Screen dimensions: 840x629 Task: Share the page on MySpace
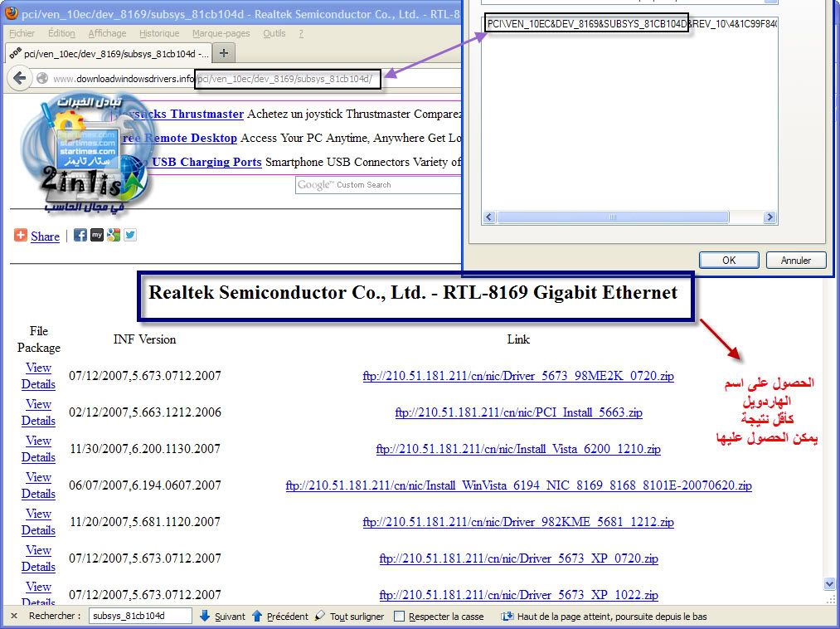[x=96, y=235]
